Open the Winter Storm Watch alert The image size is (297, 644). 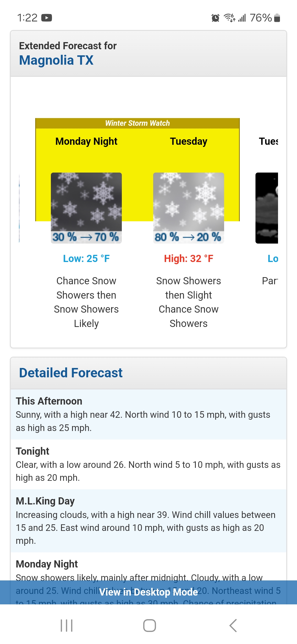pos(137,123)
